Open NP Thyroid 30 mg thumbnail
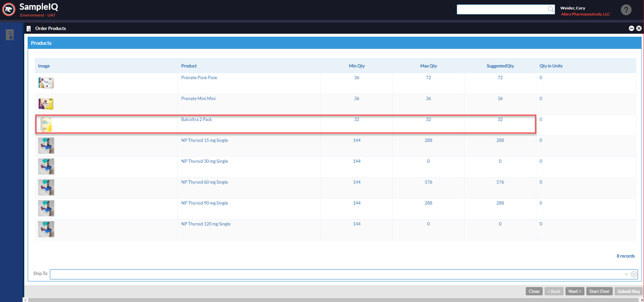Screen dimensions: 644x302 coord(46,166)
